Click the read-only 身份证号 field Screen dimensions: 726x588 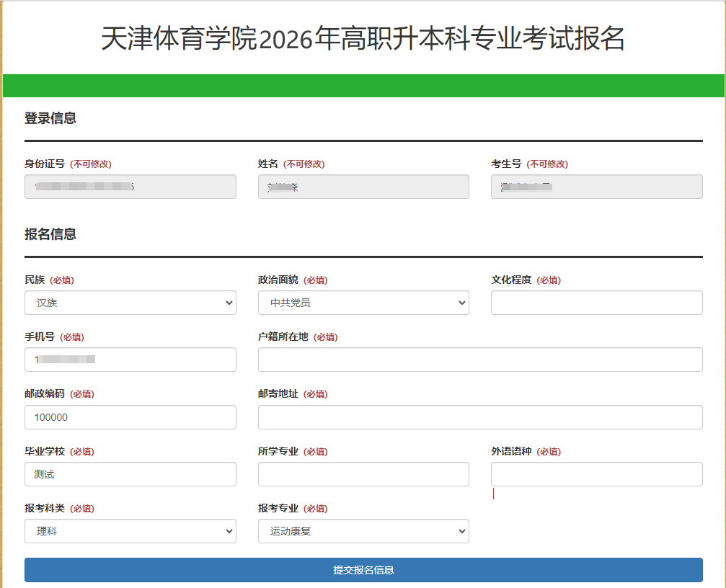pyautogui.click(x=130, y=187)
